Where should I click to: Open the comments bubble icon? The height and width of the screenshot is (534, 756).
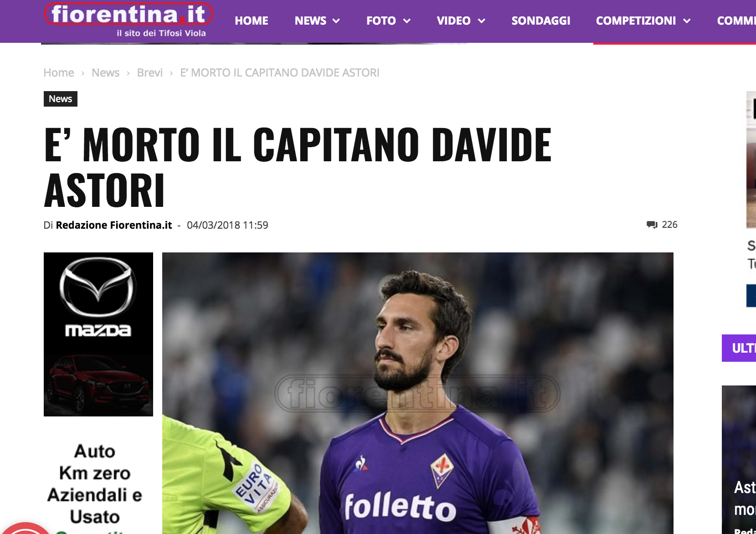click(x=652, y=225)
